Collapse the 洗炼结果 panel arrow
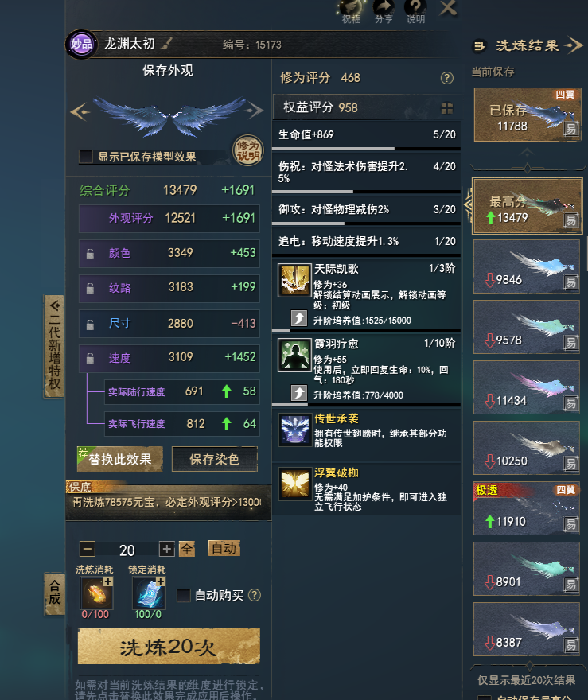Screen dimensions: 588x700 point(574,45)
